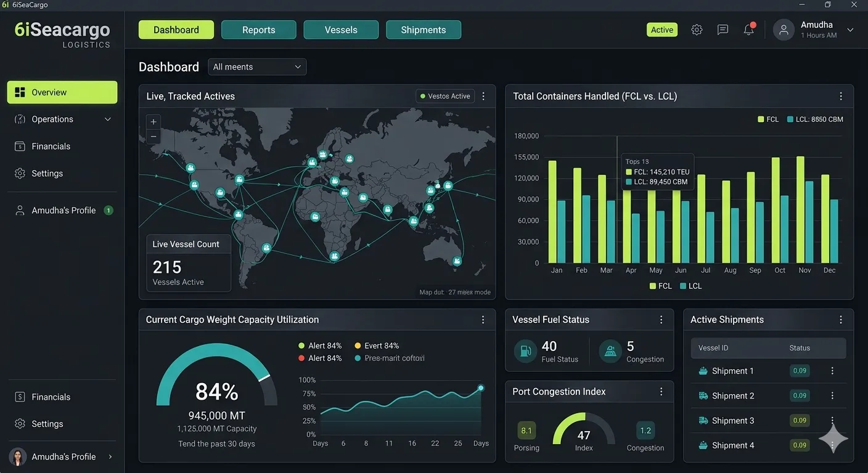Click the Active status badge
The height and width of the screenshot is (473, 868).
click(662, 30)
